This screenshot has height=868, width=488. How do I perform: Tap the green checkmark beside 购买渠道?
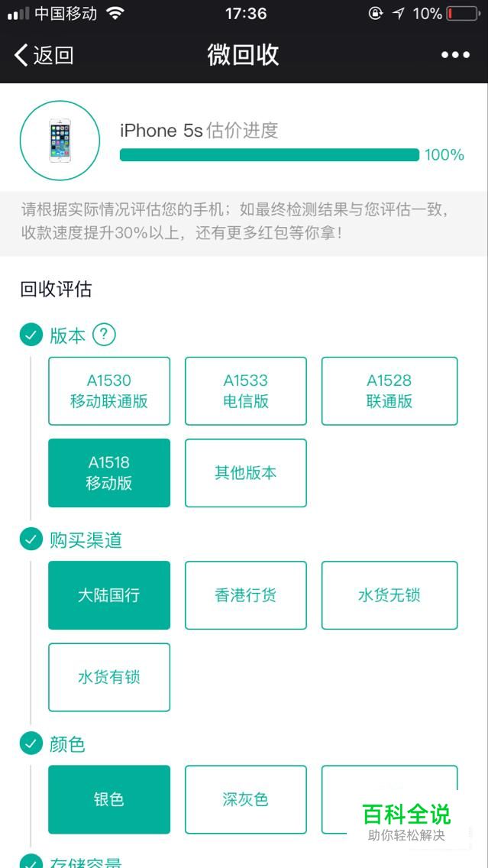tap(31, 539)
